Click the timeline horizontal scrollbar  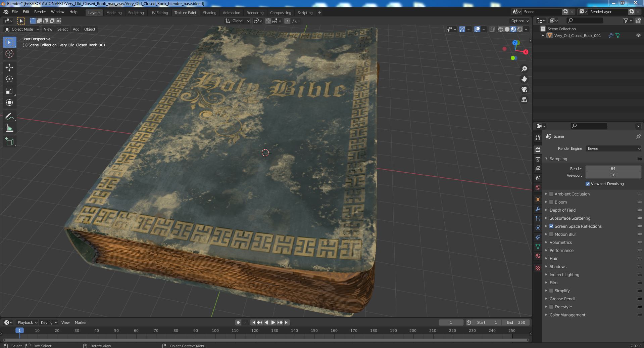click(266, 340)
